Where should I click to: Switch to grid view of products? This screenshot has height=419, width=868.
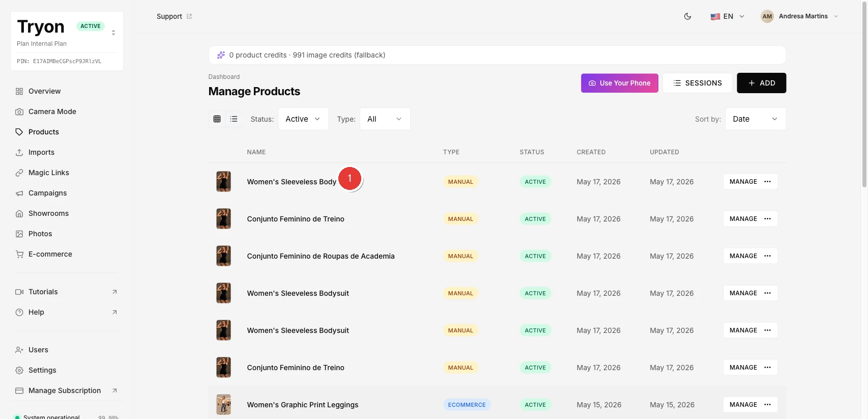tap(217, 119)
